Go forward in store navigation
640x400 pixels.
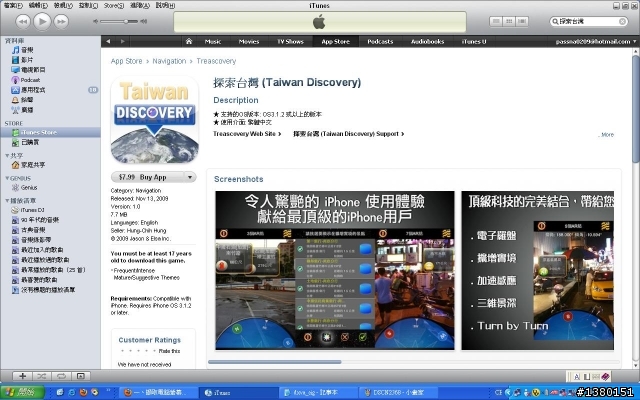point(122,41)
